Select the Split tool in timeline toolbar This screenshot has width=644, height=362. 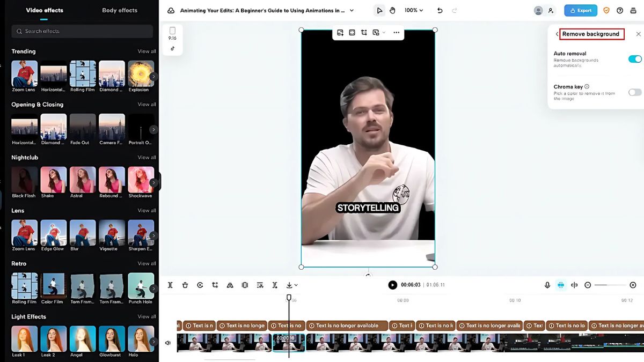pos(170,285)
